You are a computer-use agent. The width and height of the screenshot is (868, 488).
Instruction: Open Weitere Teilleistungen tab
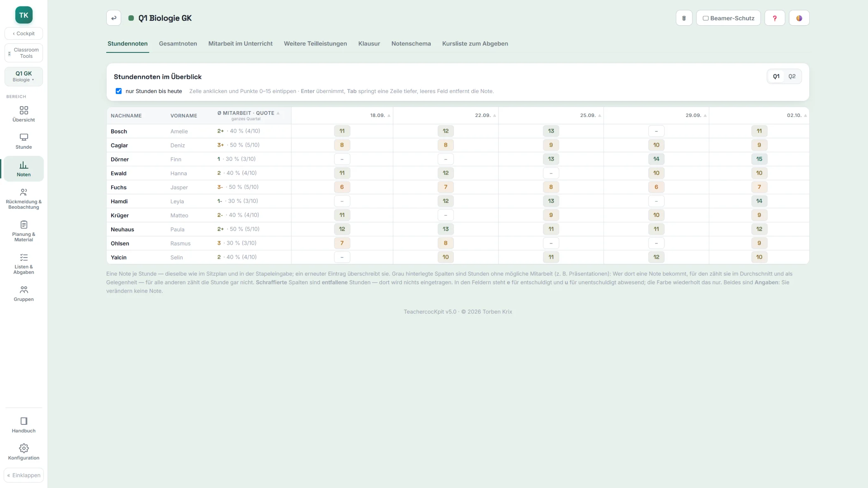click(315, 43)
